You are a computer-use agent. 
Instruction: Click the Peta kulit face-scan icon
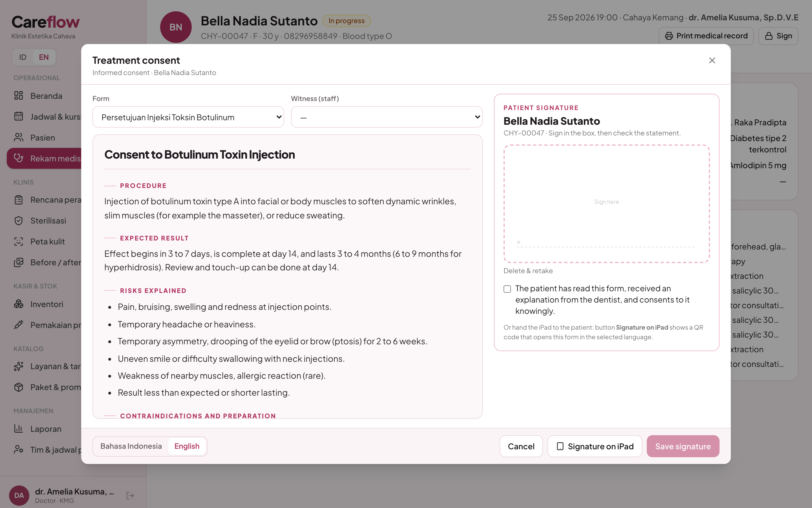(x=18, y=242)
